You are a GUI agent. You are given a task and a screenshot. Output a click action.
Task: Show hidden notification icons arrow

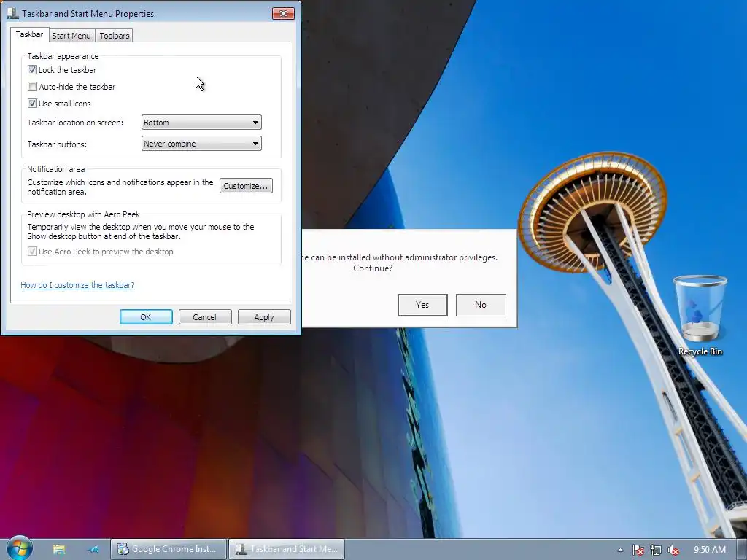[620, 550]
